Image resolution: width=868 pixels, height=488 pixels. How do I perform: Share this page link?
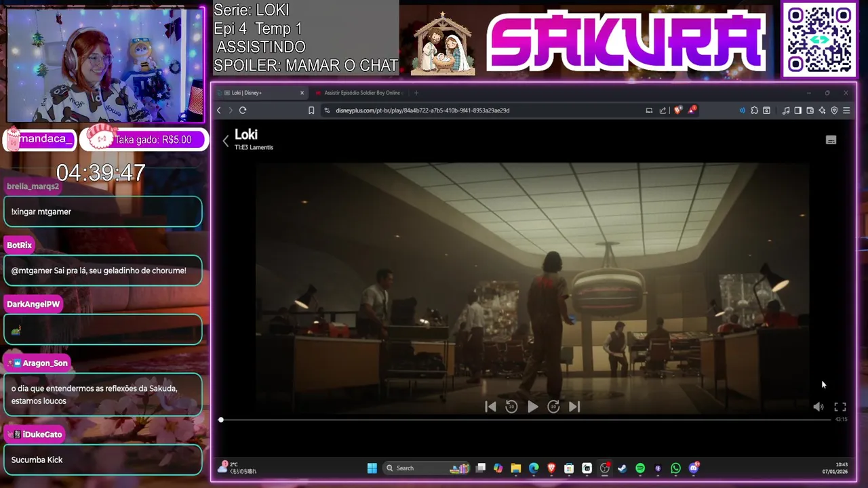[663, 110]
